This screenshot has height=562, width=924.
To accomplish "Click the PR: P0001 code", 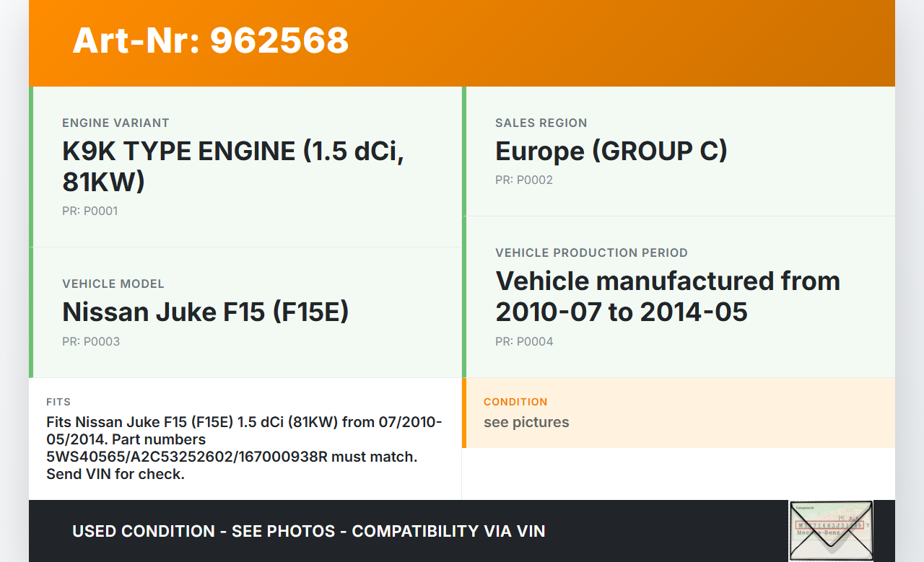I will pos(90,211).
